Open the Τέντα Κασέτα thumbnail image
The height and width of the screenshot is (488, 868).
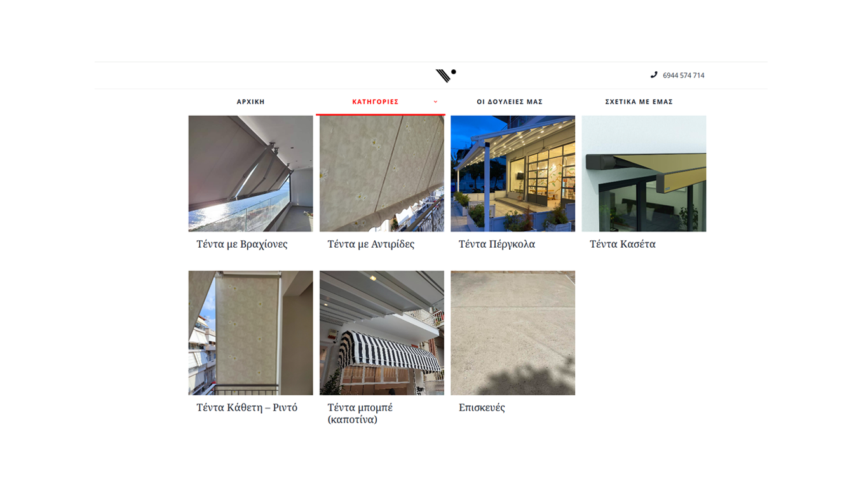pyautogui.click(x=644, y=173)
